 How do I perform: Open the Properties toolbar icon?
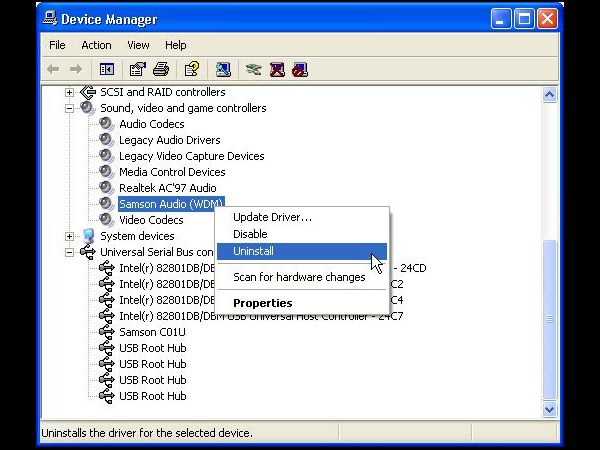pos(138,70)
